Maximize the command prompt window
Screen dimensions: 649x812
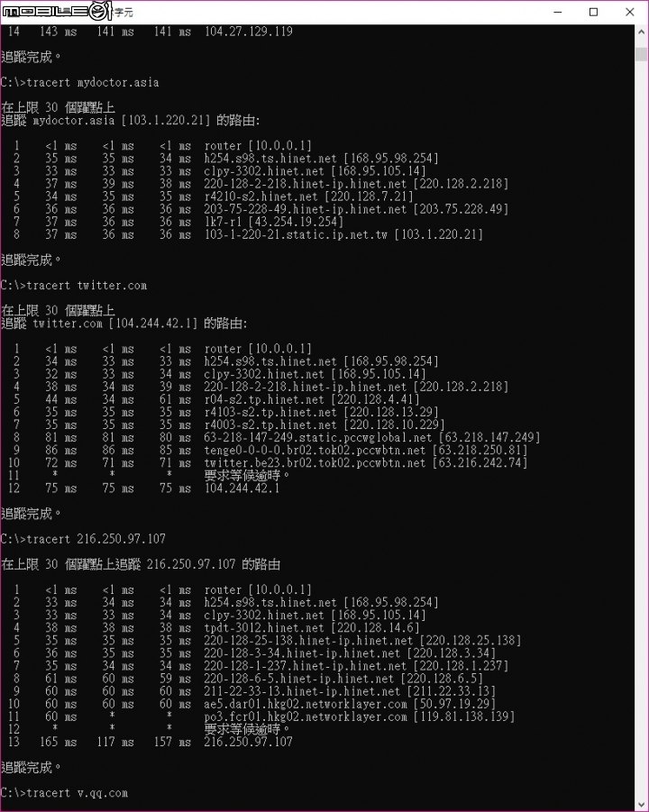594,12
